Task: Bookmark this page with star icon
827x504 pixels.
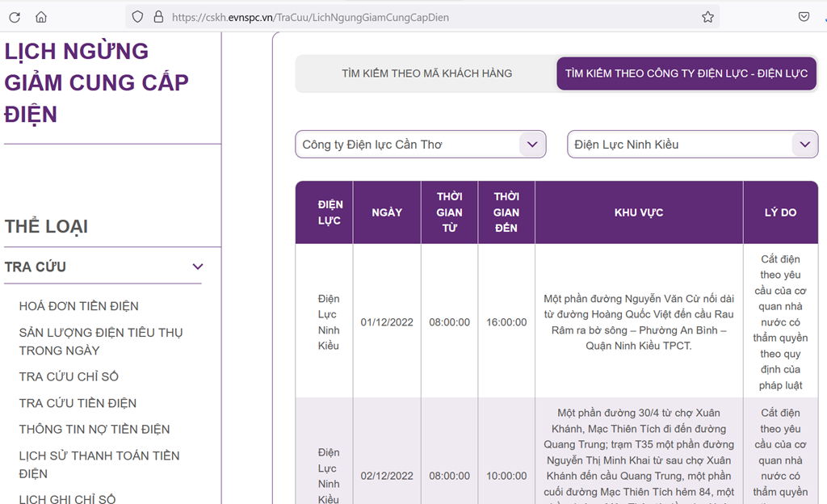Action: point(707,17)
